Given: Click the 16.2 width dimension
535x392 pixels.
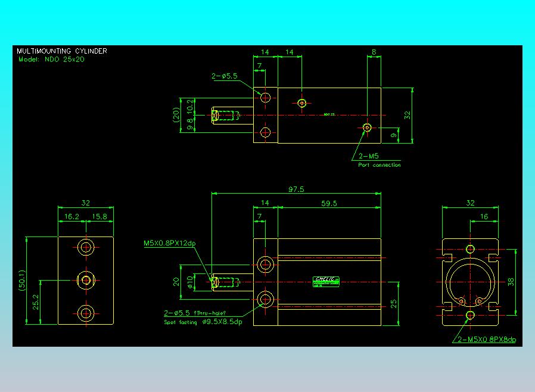Looking at the screenshot, I should [x=71, y=217].
